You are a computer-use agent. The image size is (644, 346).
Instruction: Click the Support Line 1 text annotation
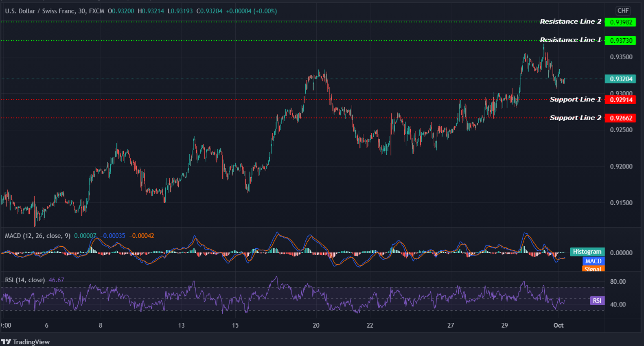click(x=575, y=100)
